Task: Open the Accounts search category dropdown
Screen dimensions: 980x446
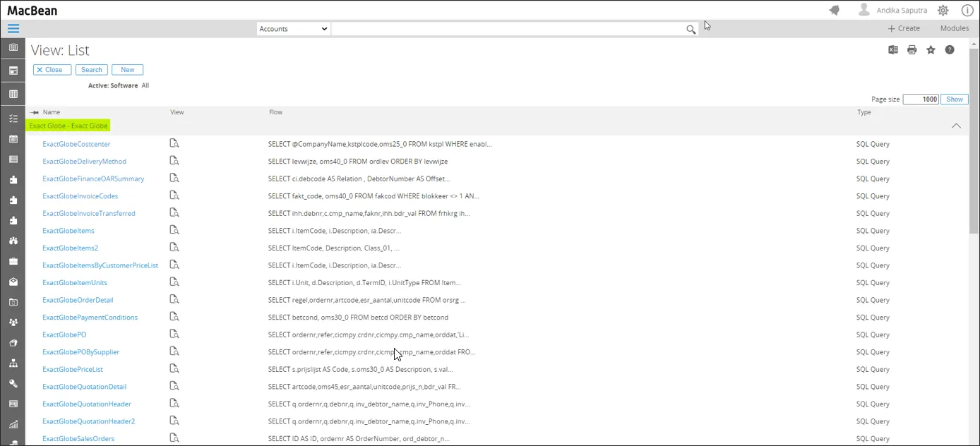Action: click(x=293, y=29)
